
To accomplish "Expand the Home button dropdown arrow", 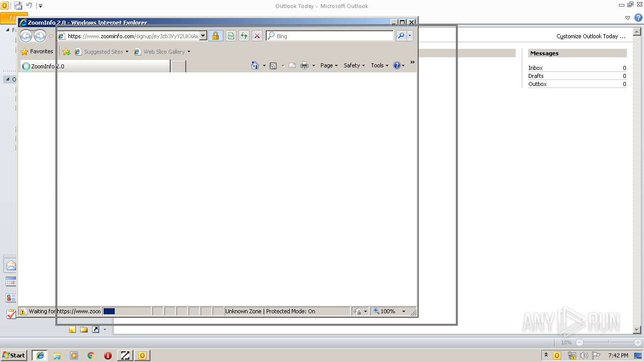I will (x=264, y=65).
